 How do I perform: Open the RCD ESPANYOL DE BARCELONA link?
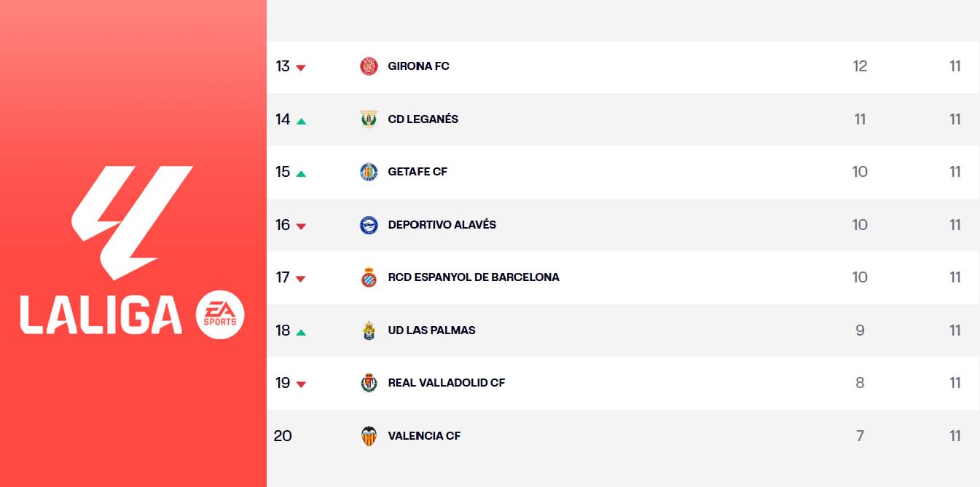[x=474, y=277]
